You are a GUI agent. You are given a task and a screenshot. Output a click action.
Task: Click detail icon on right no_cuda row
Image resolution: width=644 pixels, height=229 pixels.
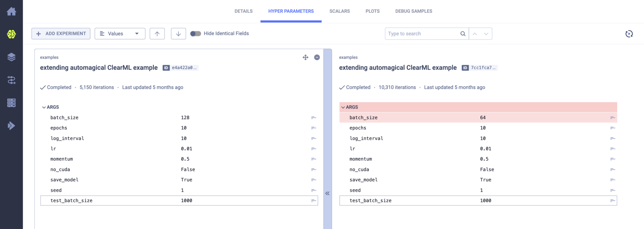(x=612, y=170)
